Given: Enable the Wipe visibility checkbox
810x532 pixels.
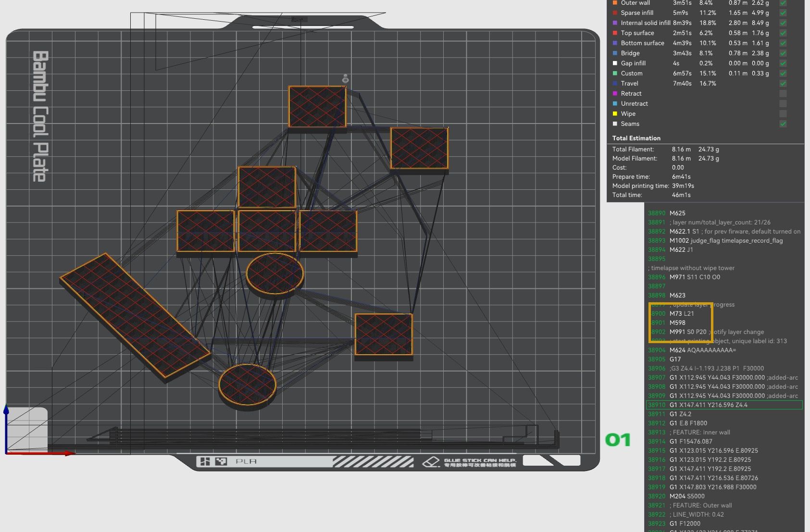Looking at the screenshot, I should click(783, 114).
